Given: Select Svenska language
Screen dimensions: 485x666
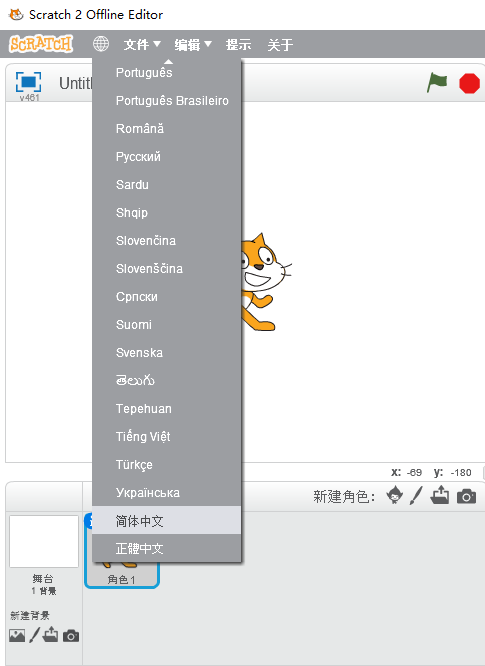Looking at the screenshot, I should (x=166, y=353).
